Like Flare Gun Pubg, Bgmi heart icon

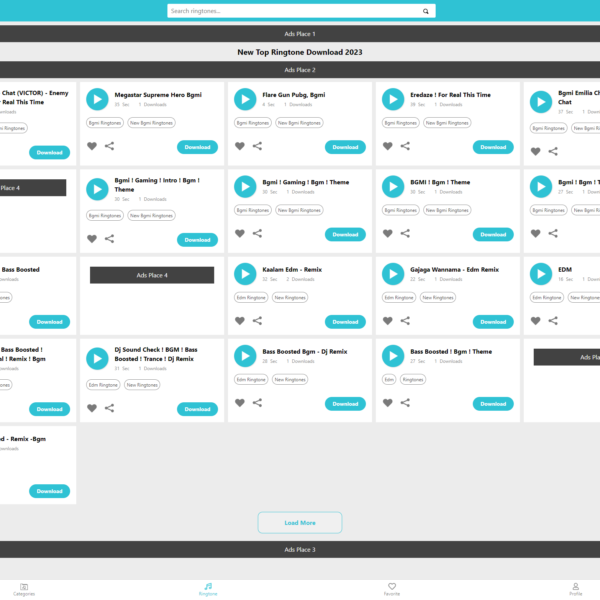coord(240,146)
